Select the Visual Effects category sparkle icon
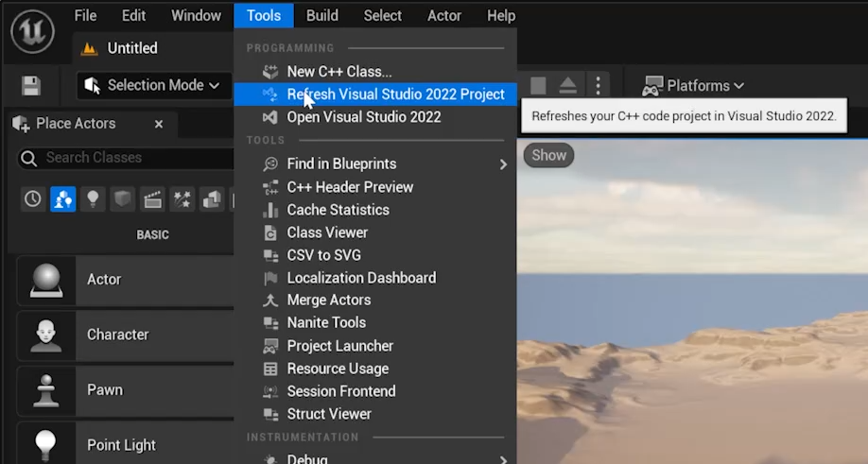 click(x=182, y=198)
